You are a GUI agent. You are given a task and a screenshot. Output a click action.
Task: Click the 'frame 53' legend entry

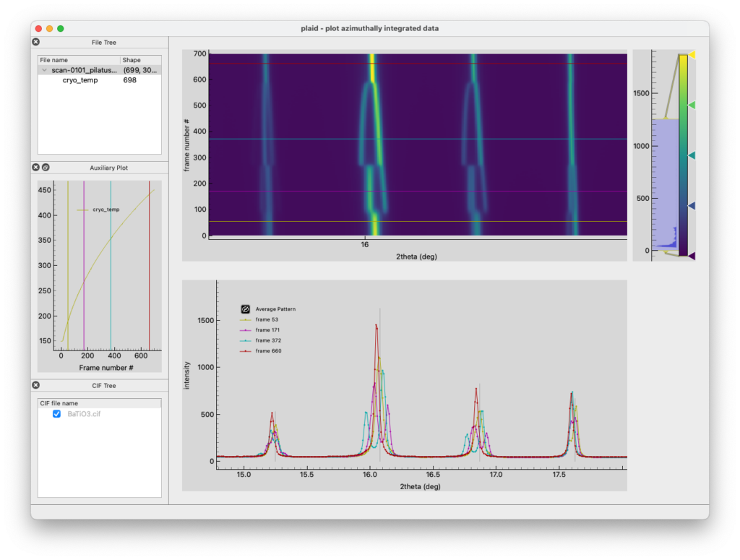click(259, 319)
